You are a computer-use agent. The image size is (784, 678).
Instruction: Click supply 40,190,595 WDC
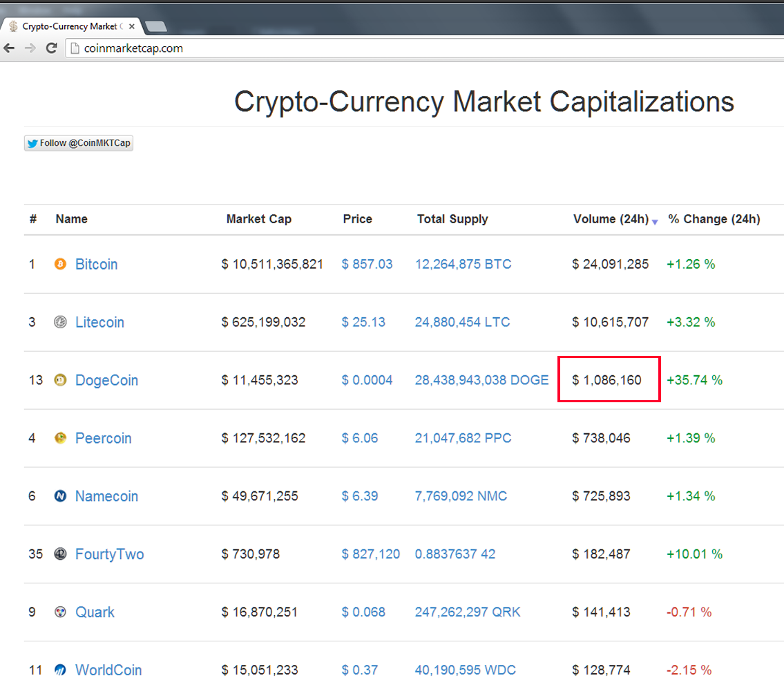pyautogui.click(x=465, y=670)
